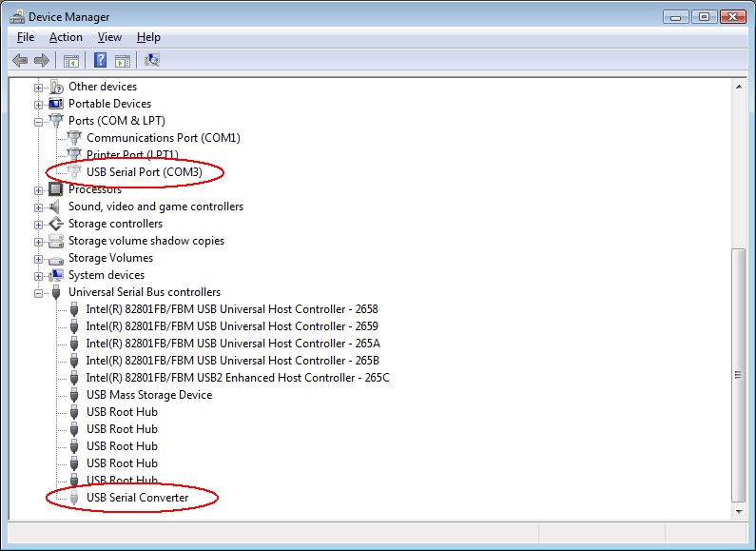Click the Sound, video and game controllers speaker icon

coord(55,207)
